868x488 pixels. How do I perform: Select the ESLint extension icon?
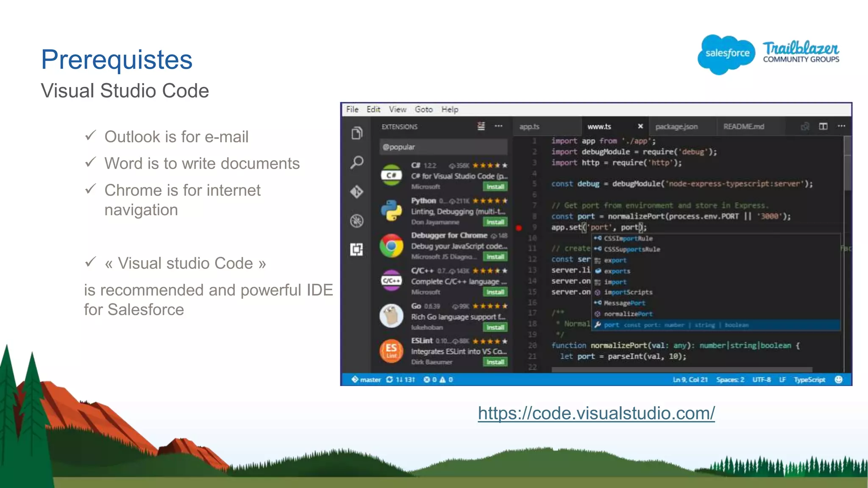coord(391,351)
